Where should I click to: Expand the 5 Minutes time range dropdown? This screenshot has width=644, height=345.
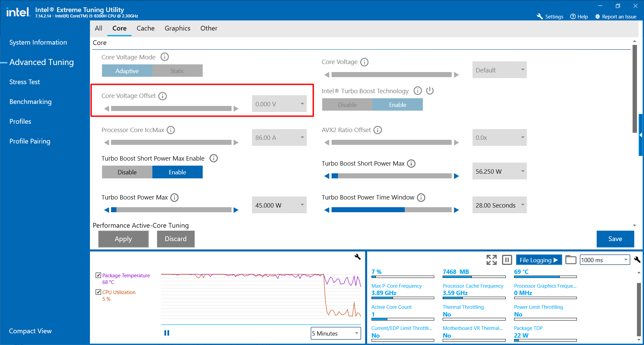point(336,333)
